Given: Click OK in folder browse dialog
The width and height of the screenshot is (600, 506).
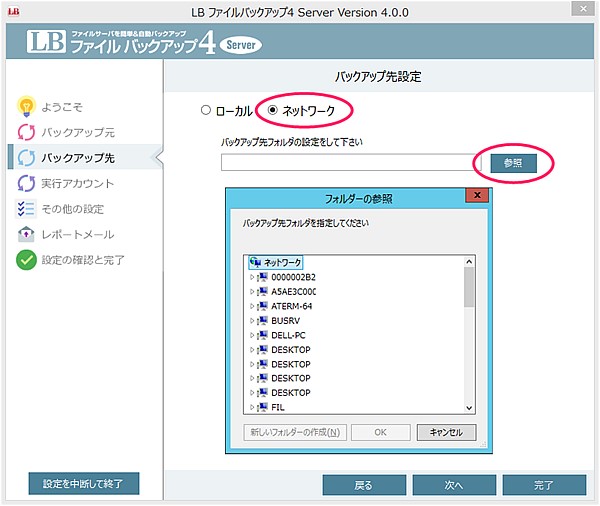Looking at the screenshot, I should point(380,432).
